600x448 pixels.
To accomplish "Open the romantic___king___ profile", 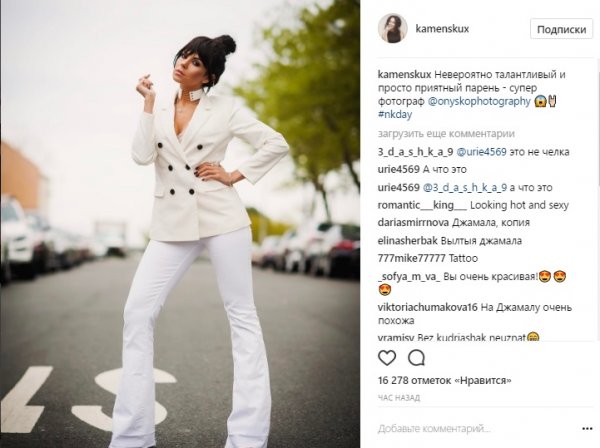I will click(x=422, y=205).
